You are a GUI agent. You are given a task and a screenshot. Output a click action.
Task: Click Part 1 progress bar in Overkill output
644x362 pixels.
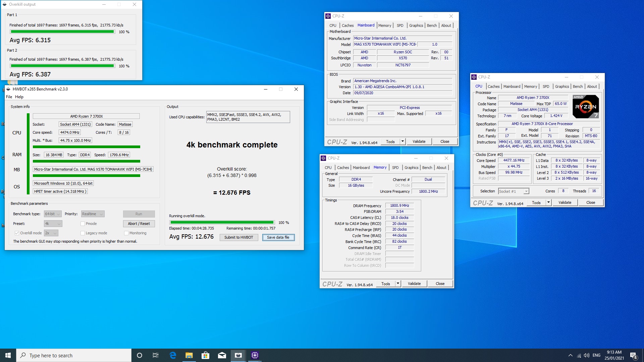[62, 32]
